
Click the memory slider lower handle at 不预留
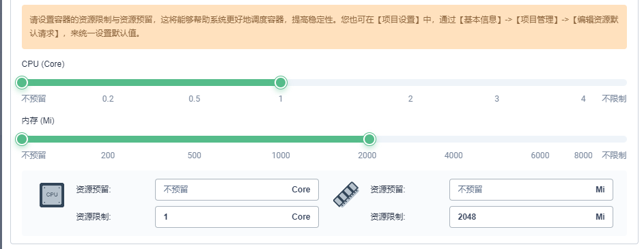[22, 139]
